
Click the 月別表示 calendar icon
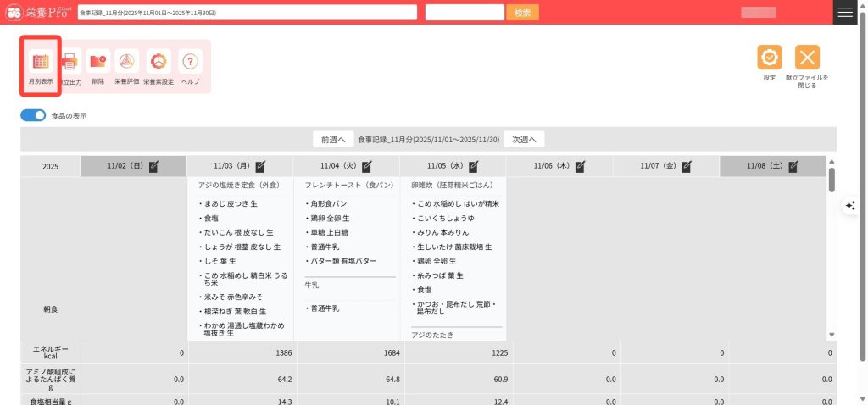tap(41, 62)
